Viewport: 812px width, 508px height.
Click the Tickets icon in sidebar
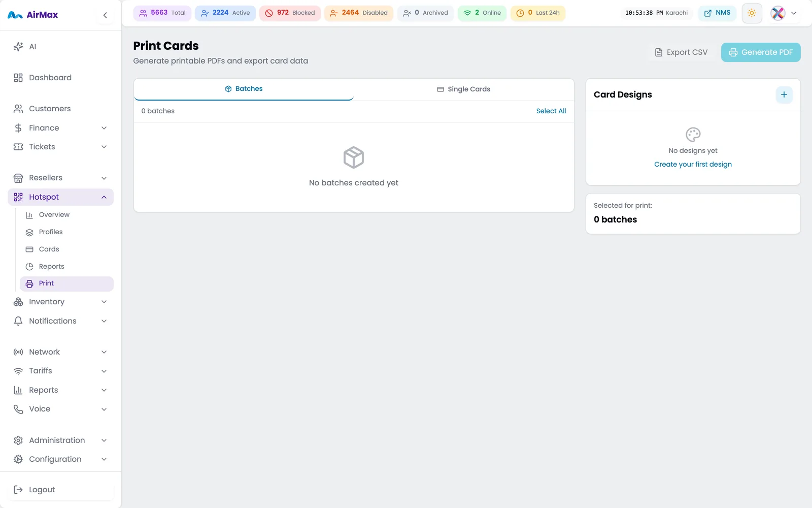(x=18, y=147)
